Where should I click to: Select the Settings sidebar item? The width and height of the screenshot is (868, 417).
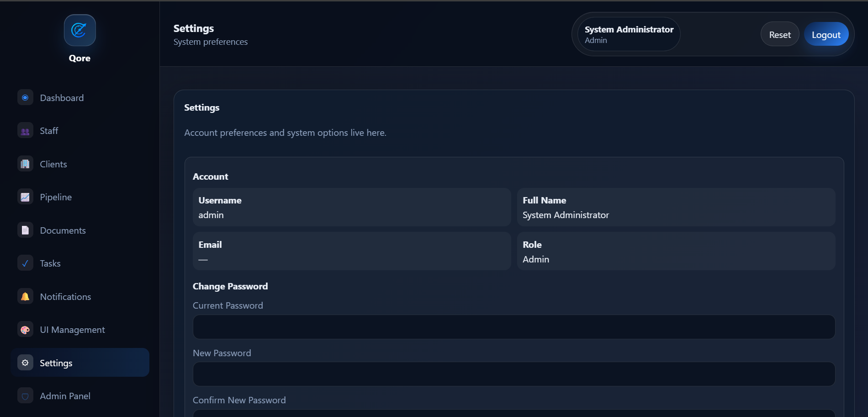coord(80,363)
